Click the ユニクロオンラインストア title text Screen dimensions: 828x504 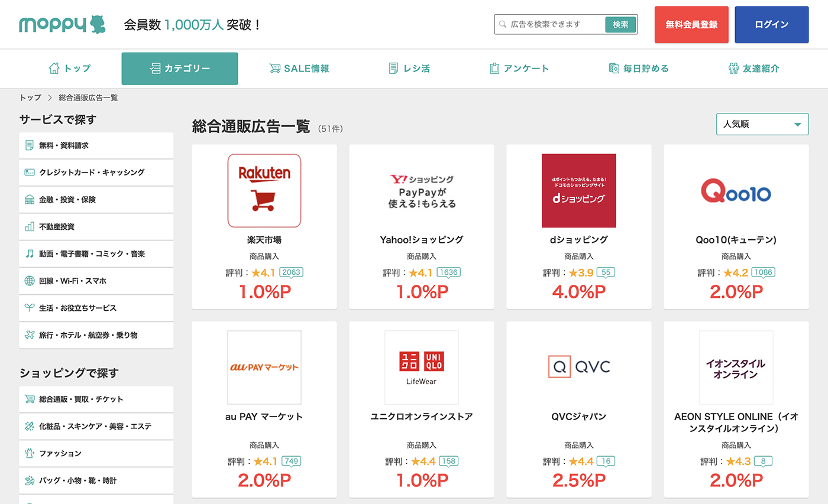(422, 417)
